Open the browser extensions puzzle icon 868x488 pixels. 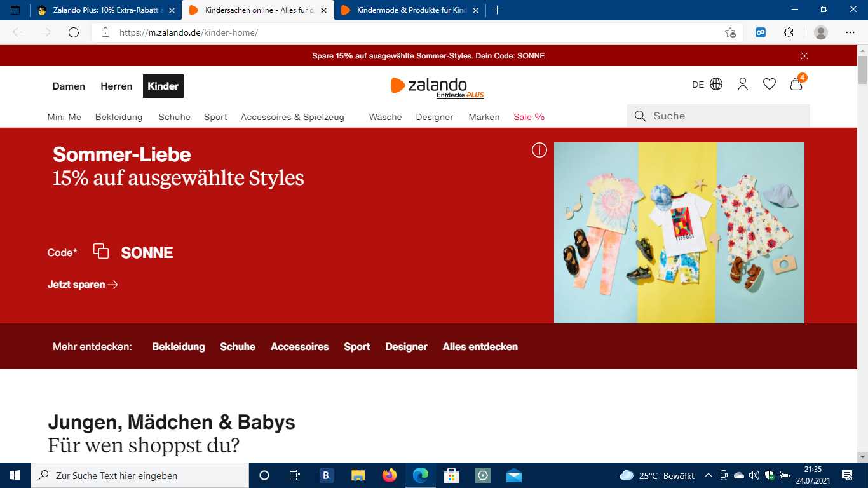pyautogui.click(x=789, y=32)
